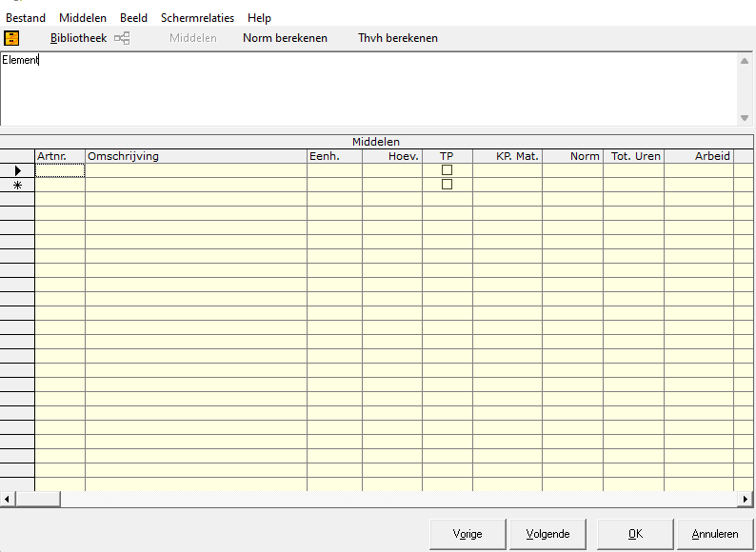Click the KP. Mat. column header
Viewport: 756px width, 552px height.
(507, 156)
